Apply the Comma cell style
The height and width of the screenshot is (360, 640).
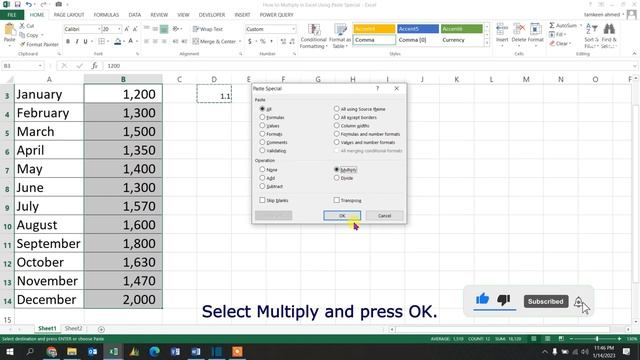tap(374, 40)
